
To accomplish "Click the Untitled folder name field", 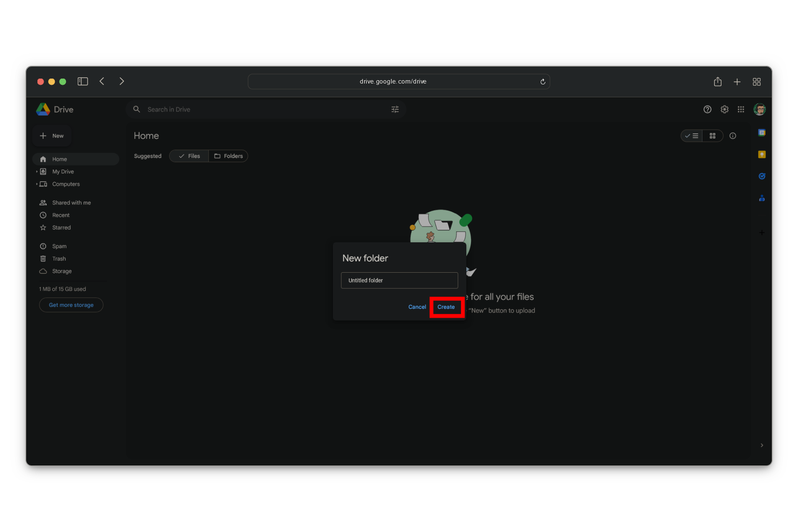I will pyautogui.click(x=399, y=281).
